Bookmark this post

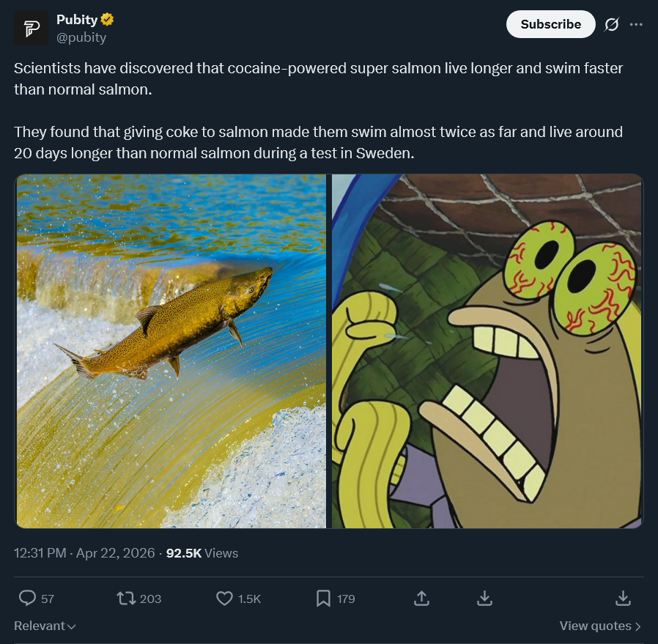(323, 599)
